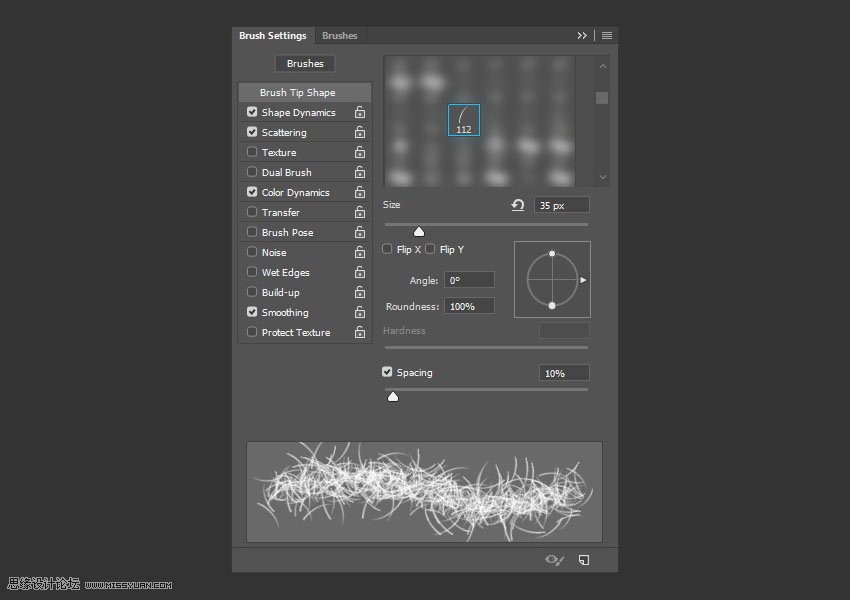Open the panel menu hamburger icon
The width and height of the screenshot is (850, 600).
coord(607,36)
